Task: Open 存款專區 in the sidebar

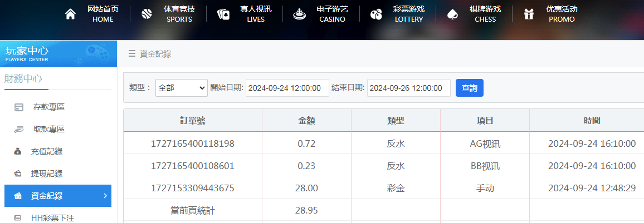Action: point(49,107)
